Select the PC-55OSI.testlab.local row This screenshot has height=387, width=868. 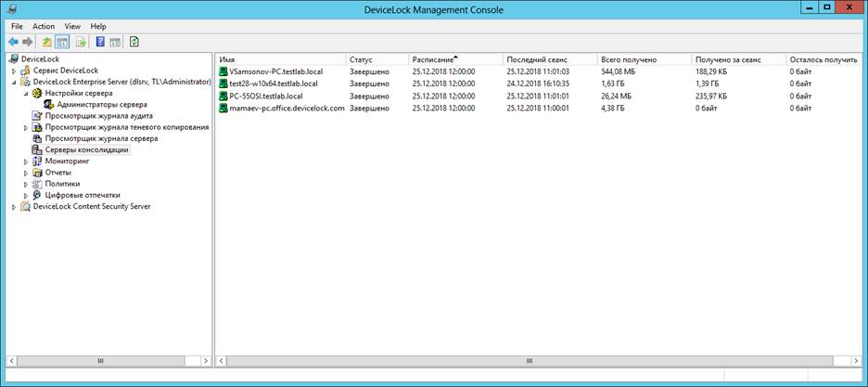[x=539, y=96]
